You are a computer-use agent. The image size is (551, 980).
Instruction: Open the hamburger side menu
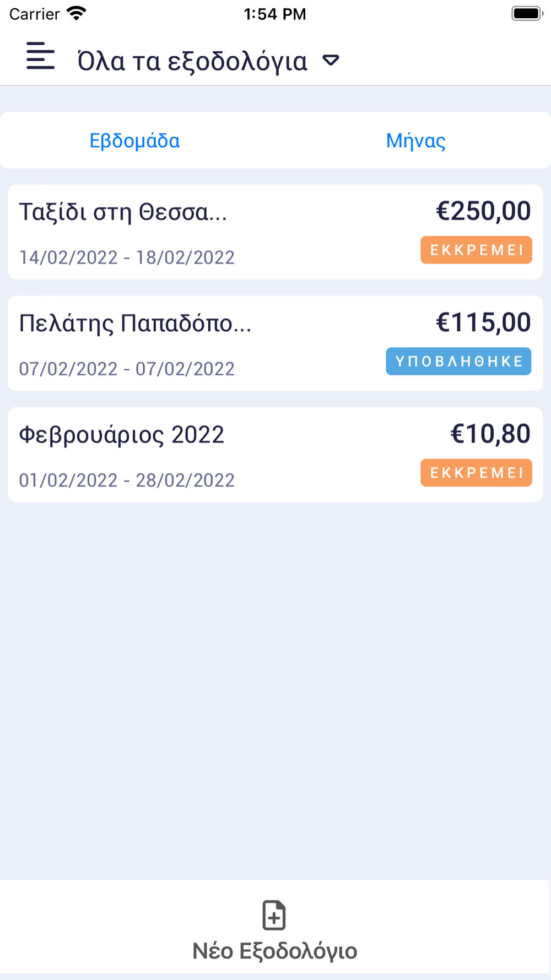(40, 56)
